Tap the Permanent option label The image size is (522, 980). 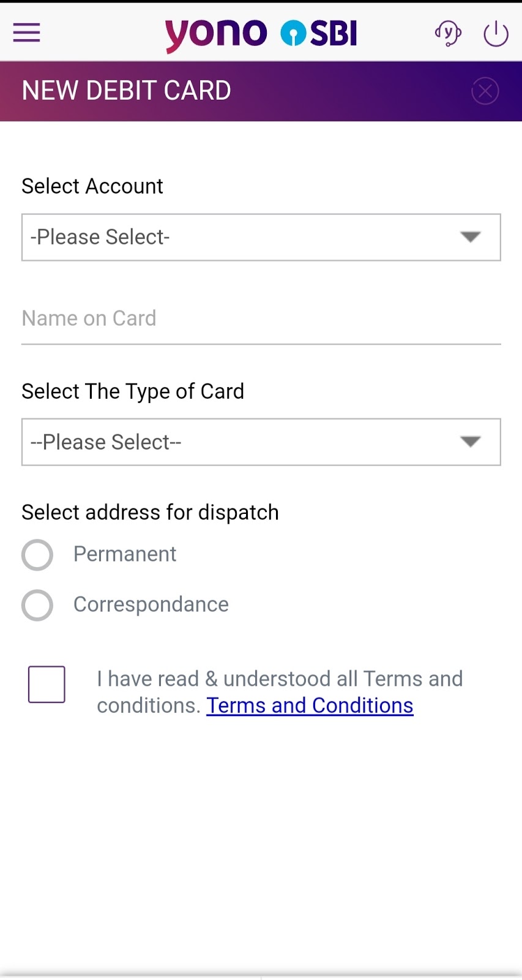click(x=125, y=554)
